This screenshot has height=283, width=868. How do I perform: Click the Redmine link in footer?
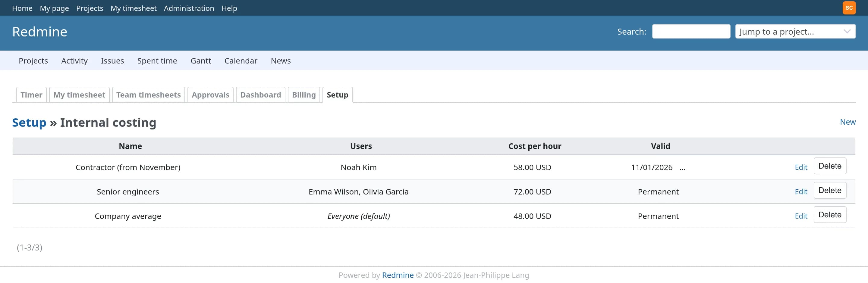click(398, 275)
